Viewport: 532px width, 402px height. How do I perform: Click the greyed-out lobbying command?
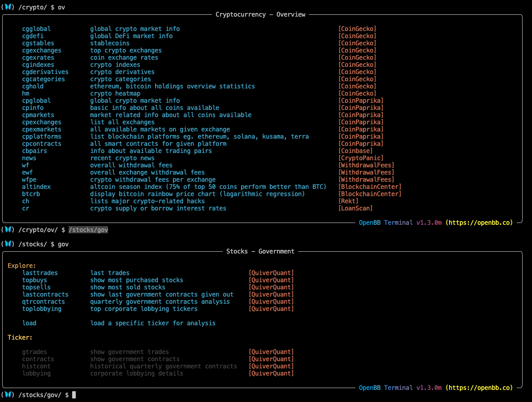(x=36, y=373)
